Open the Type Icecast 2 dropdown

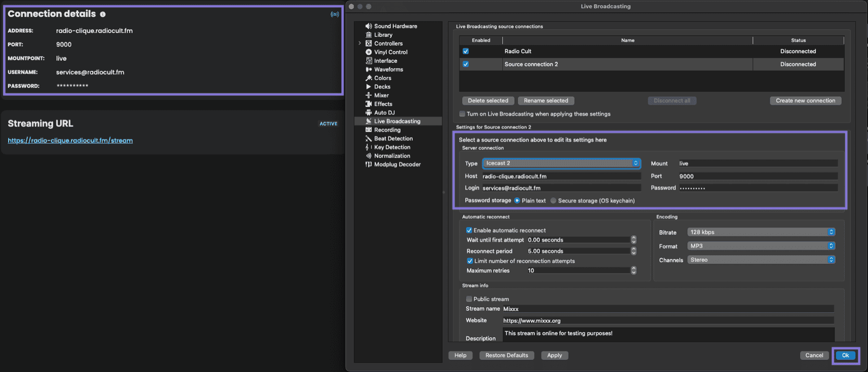561,163
